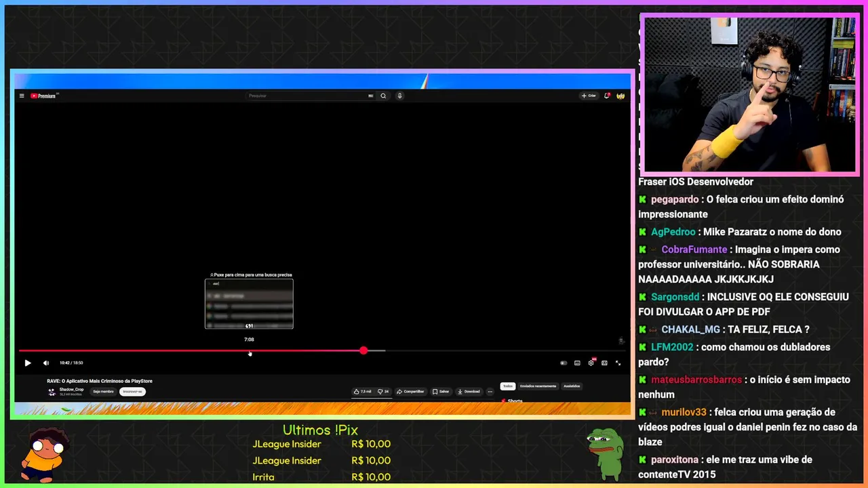Click username CobraFumante in chat
Viewport: 868px width, 488px height.
pyautogui.click(x=694, y=249)
